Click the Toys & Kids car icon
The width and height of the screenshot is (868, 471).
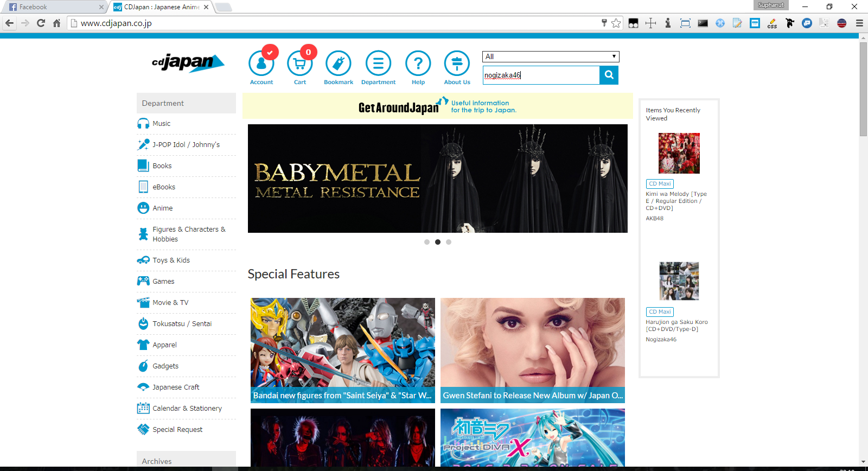(x=143, y=260)
